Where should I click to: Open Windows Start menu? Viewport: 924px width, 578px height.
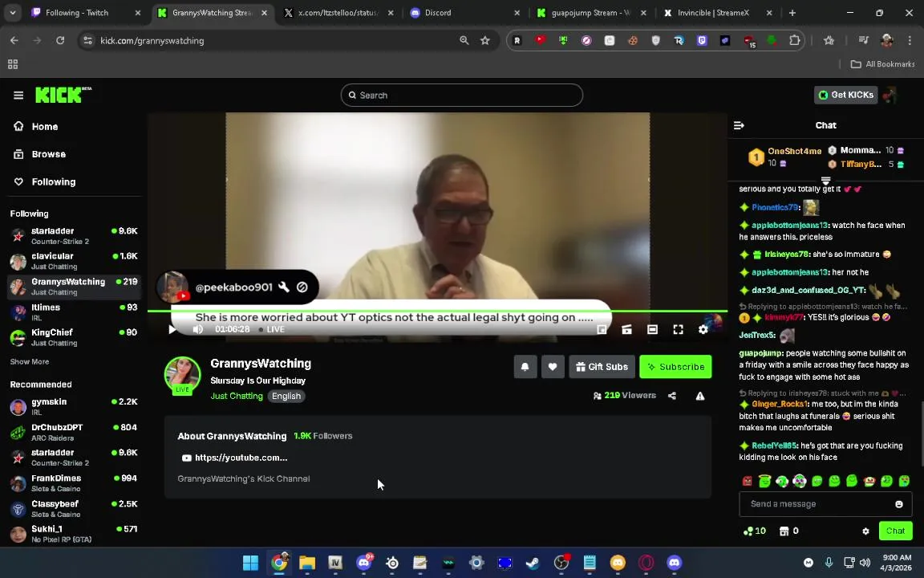coord(250,563)
